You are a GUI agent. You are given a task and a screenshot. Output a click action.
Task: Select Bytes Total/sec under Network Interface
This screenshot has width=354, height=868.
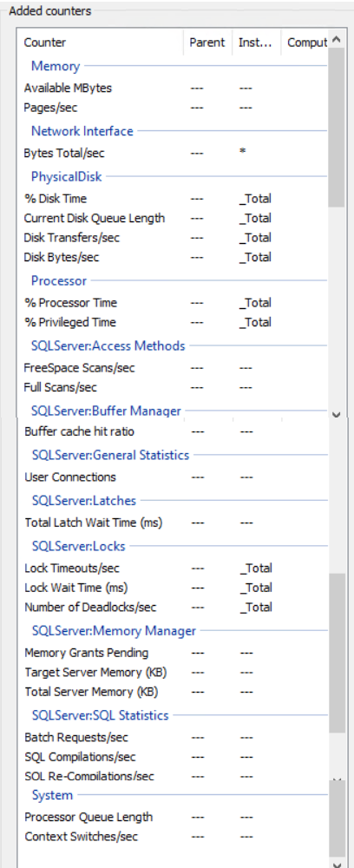pos(174,153)
